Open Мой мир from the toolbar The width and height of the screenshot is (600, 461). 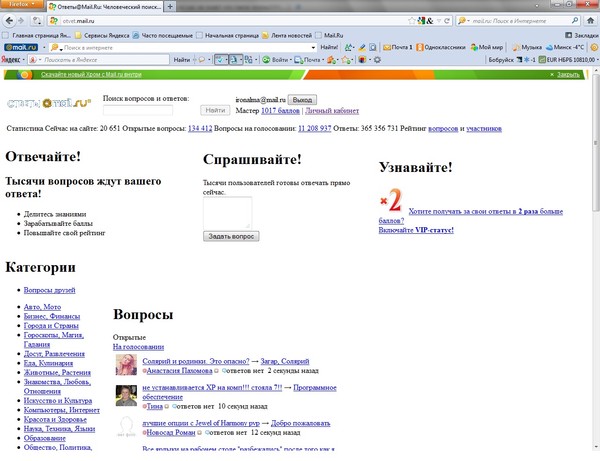[487, 47]
